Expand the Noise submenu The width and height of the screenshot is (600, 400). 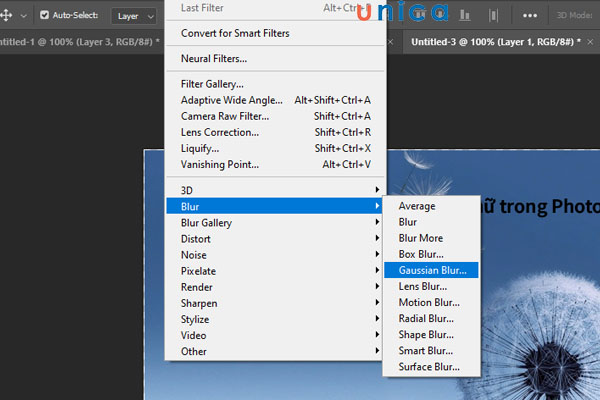pos(276,255)
